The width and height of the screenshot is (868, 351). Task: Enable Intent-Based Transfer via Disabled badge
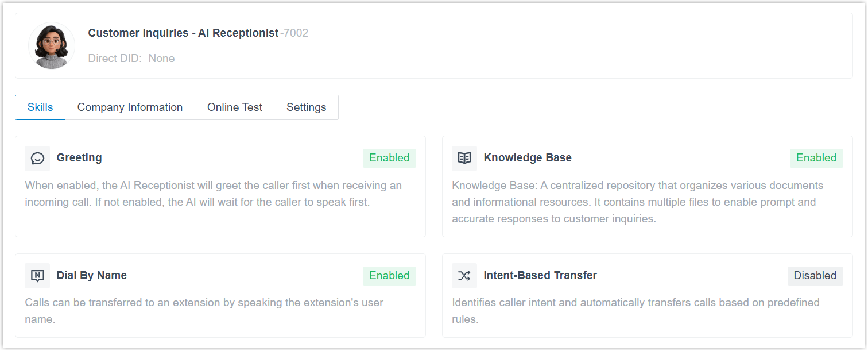(x=815, y=276)
